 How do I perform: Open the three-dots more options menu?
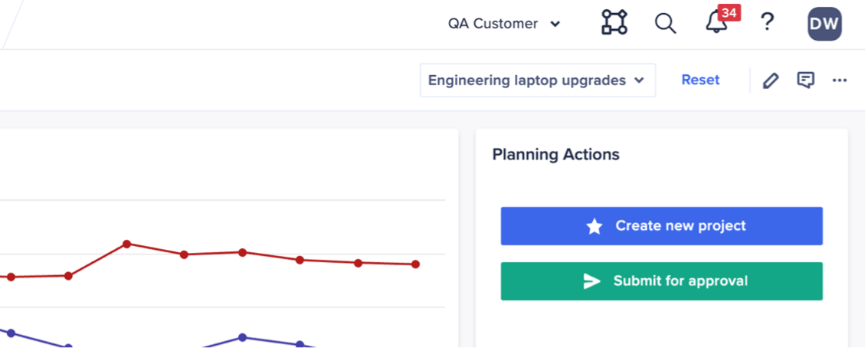[x=840, y=80]
